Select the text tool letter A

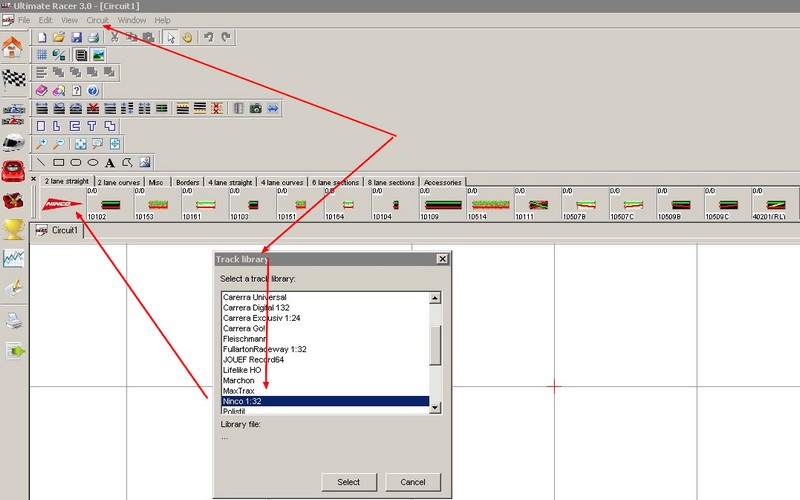point(109,162)
